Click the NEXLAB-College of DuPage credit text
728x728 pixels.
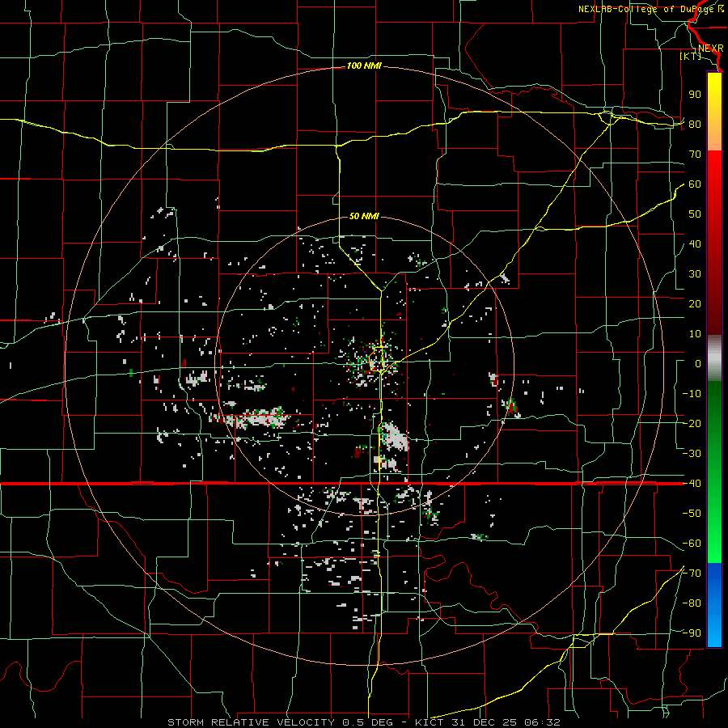[x=647, y=9]
